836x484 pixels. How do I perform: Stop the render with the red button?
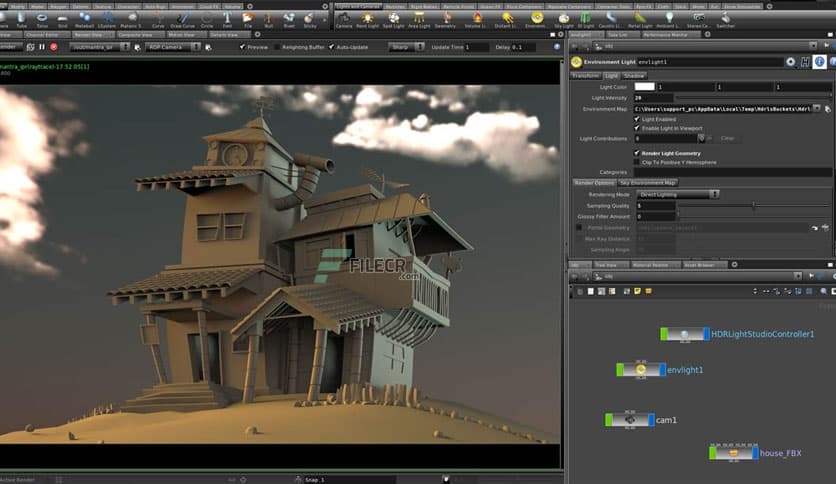click(x=54, y=47)
